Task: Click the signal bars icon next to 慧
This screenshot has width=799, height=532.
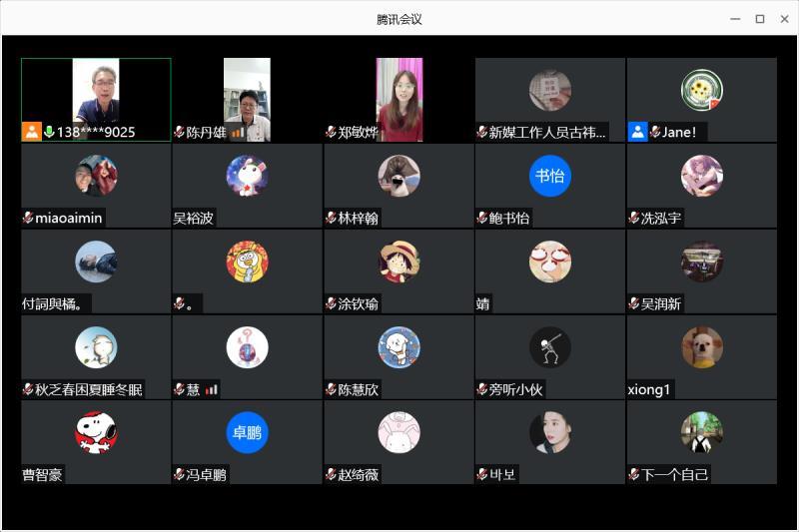Action: point(212,389)
